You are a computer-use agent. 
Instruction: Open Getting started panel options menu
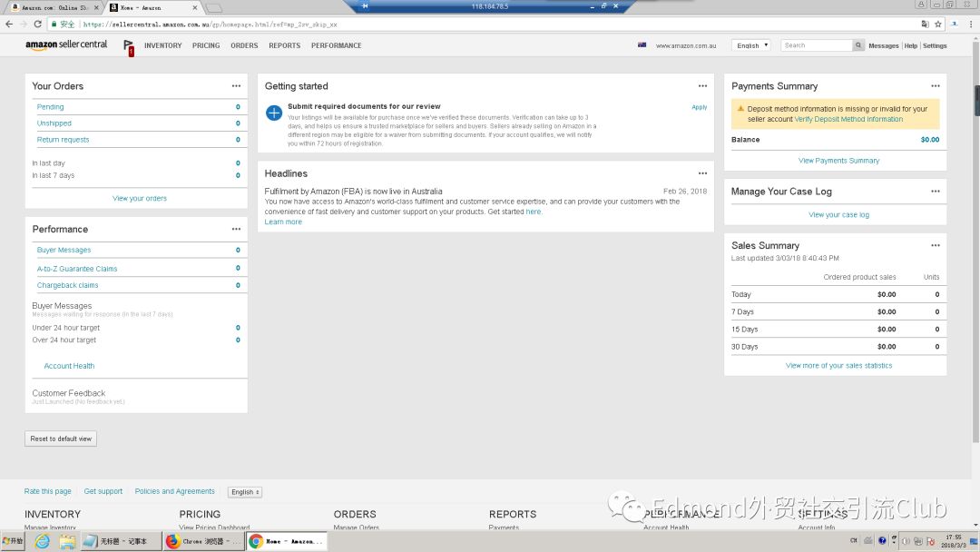click(702, 86)
